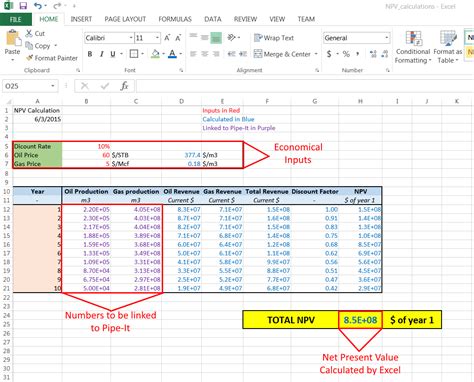Toggle bold formatting

(x=90, y=54)
